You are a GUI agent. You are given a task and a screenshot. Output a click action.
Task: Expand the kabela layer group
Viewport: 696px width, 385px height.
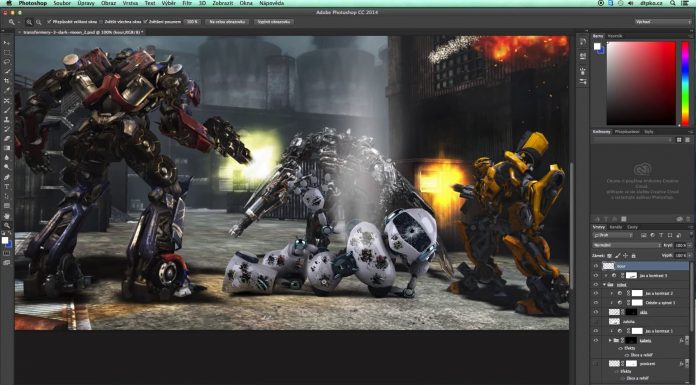(x=610, y=341)
